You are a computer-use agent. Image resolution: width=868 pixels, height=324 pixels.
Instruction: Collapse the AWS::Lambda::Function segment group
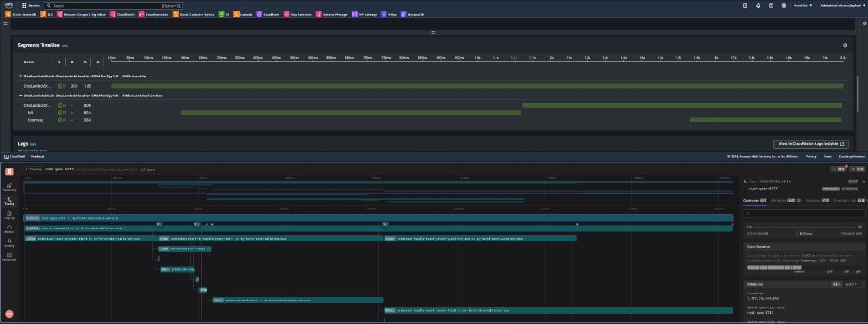coord(21,96)
